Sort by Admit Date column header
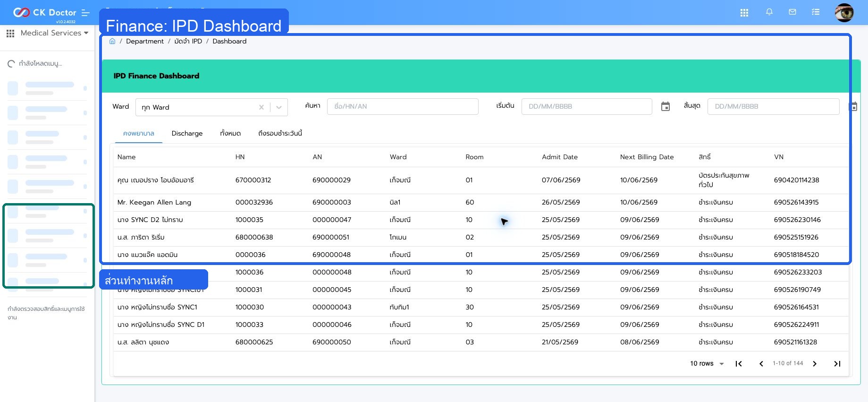 pos(560,157)
